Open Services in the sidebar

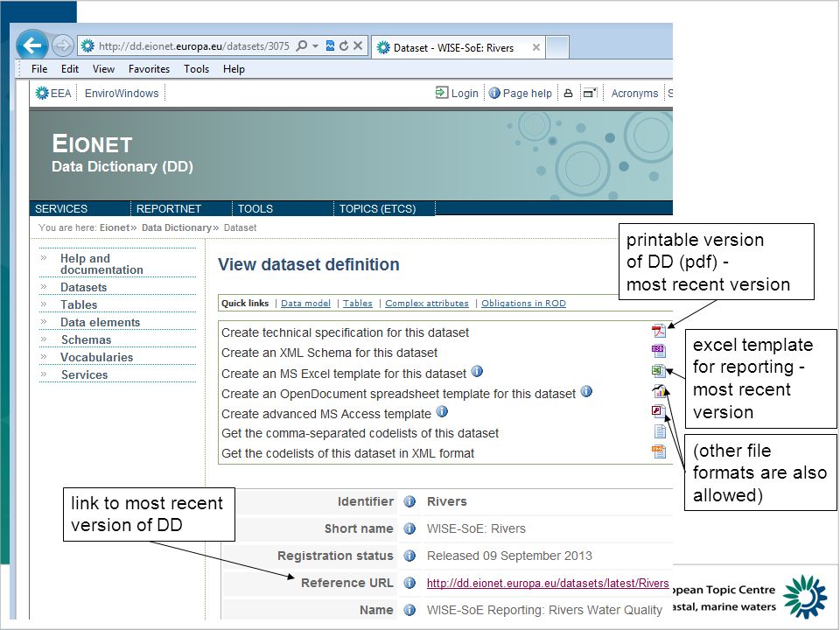coord(84,375)
